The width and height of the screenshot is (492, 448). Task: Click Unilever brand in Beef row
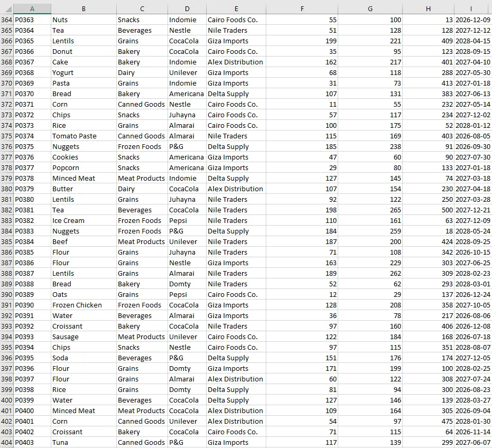pyautogui.click(x=187, y=241)
